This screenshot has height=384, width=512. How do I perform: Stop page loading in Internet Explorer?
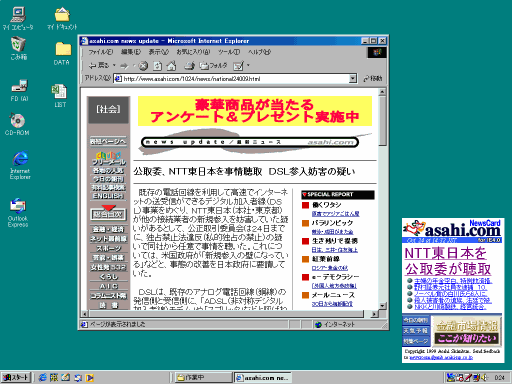[143, 66]
